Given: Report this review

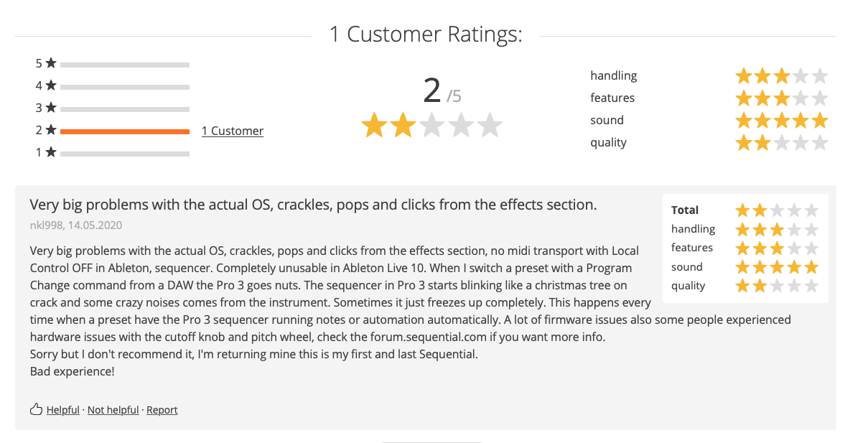Looking at the screenshot, I should (x=162, y=410).
